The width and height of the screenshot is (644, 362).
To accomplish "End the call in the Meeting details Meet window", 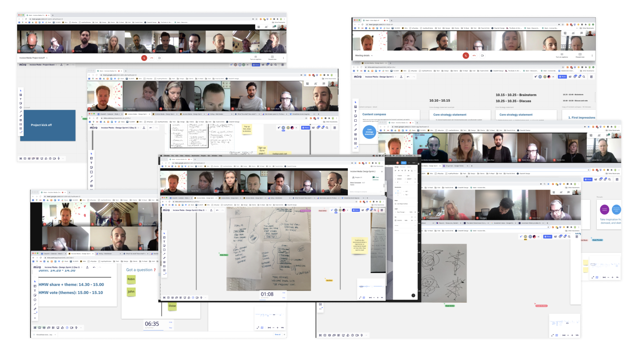I will (x=474, y=55).
